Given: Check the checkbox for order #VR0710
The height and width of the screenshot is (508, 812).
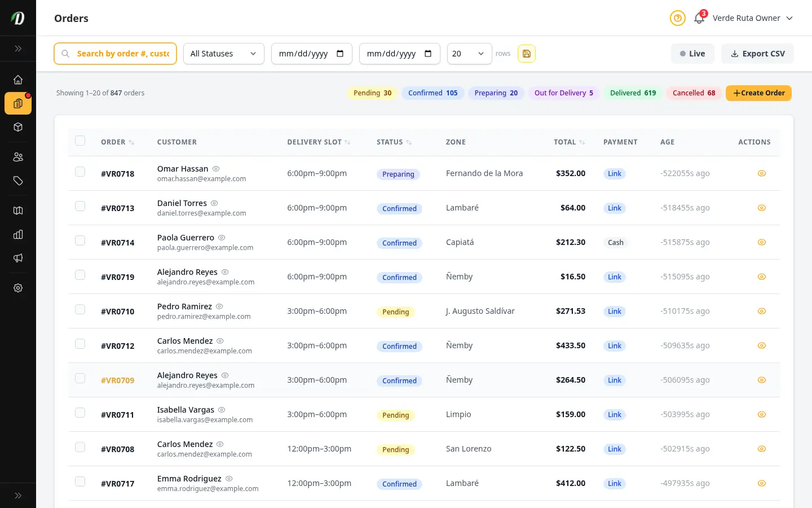Looking at the screenshot, I should tap(80, 309).
